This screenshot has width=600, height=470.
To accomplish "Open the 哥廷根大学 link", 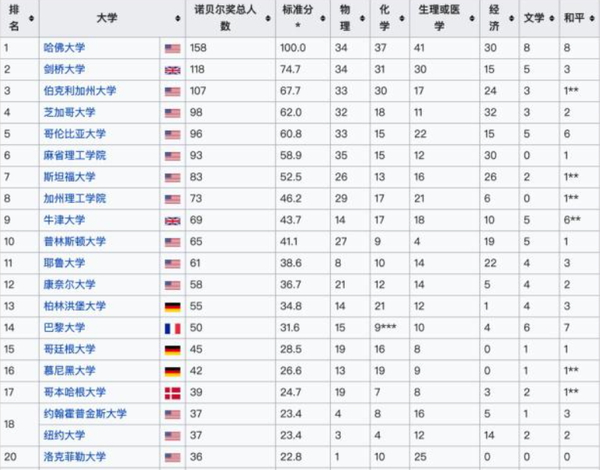I will pyautogui.click(x=69, y=349).
